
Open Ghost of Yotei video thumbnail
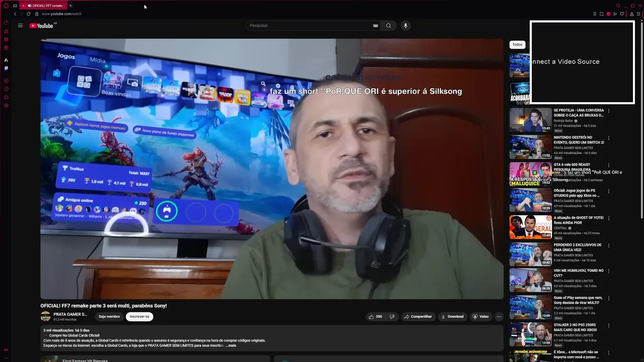(x=530, y=227)
